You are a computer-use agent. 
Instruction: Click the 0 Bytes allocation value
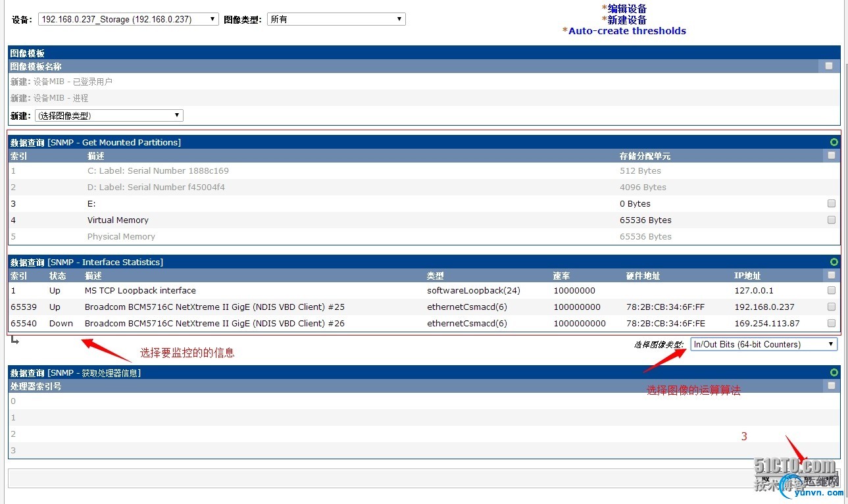(635, 203)
